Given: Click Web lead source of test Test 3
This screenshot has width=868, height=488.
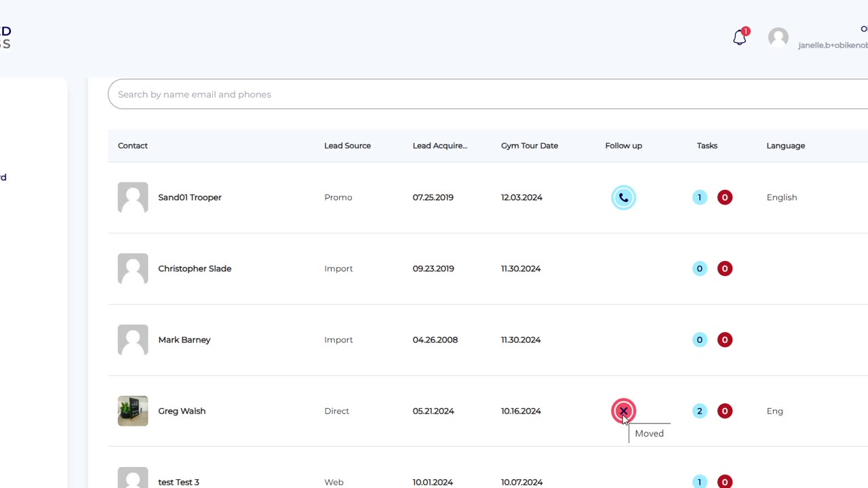Looking at the screenshot, I should coord(334,482).
